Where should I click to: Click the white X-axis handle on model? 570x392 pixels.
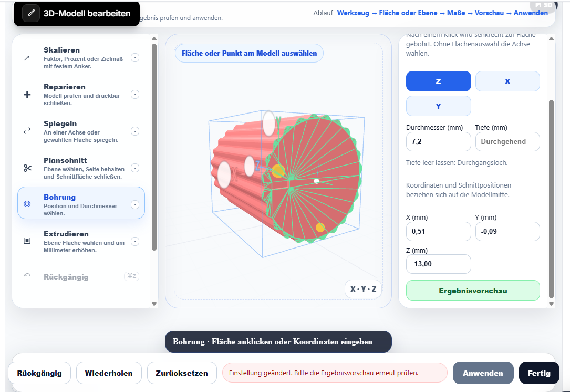tap(224, 175)
